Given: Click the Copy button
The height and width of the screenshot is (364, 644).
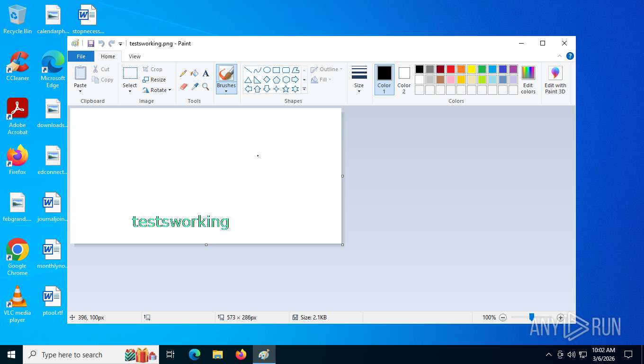Looking at the screenshot, I should point(103,80).
